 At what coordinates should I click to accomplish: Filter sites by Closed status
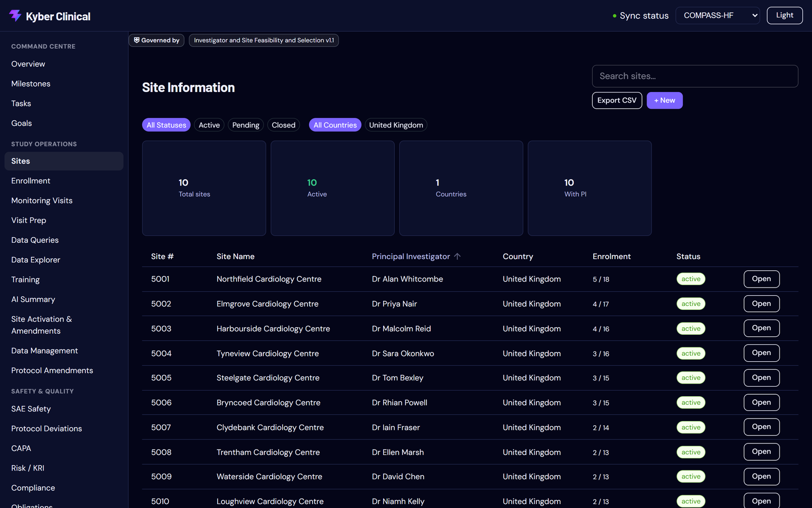point(283,125)
